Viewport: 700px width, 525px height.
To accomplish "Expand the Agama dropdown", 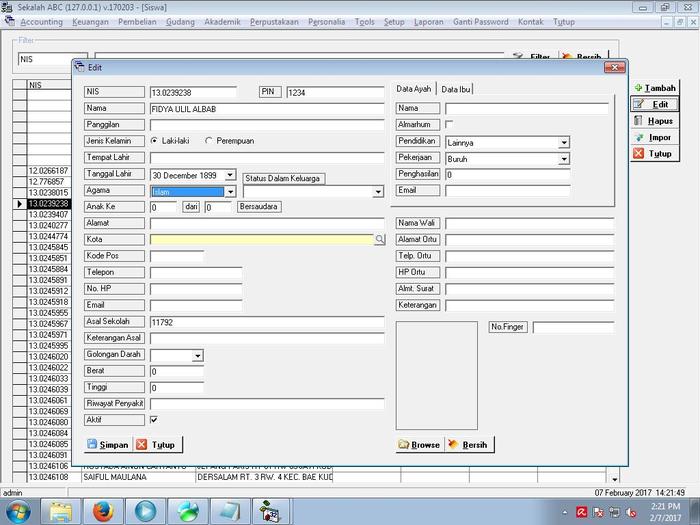I will (x=230, y=191).
